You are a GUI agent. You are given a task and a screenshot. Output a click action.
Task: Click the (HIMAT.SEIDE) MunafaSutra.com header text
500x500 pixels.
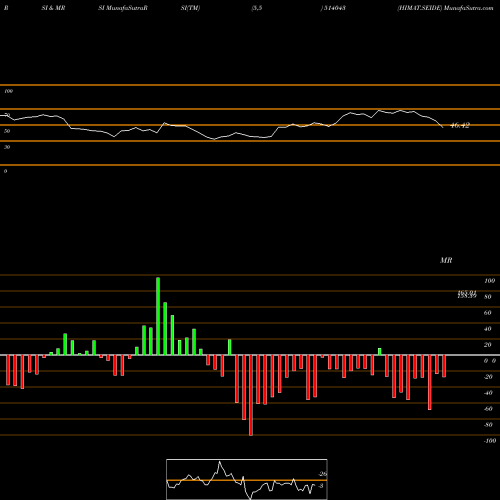pyautogui.click(x=445, y=8)
